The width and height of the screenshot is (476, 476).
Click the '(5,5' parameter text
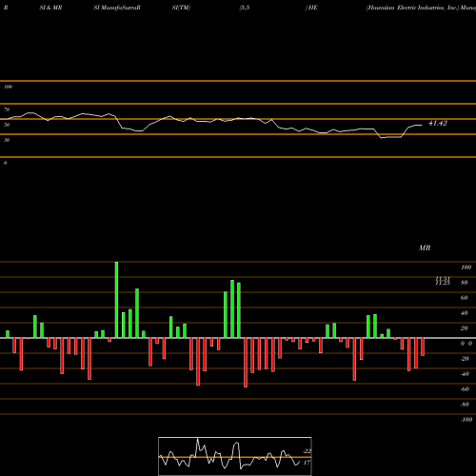(x=245, y=8)
